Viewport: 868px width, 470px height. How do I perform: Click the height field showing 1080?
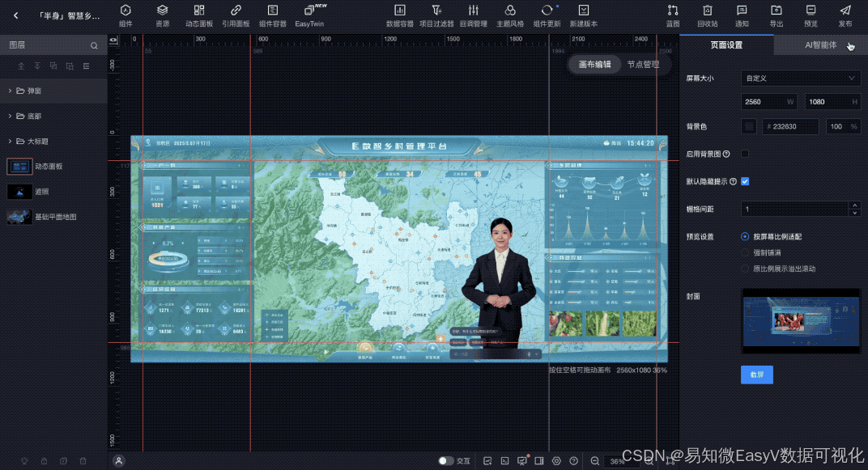coord(832,102)
